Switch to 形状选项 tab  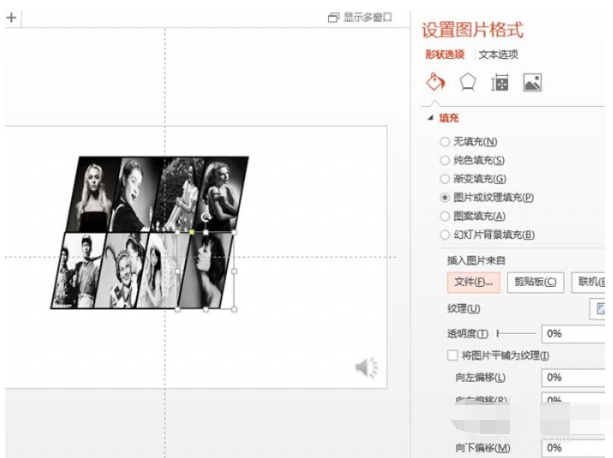click(445, 54)
